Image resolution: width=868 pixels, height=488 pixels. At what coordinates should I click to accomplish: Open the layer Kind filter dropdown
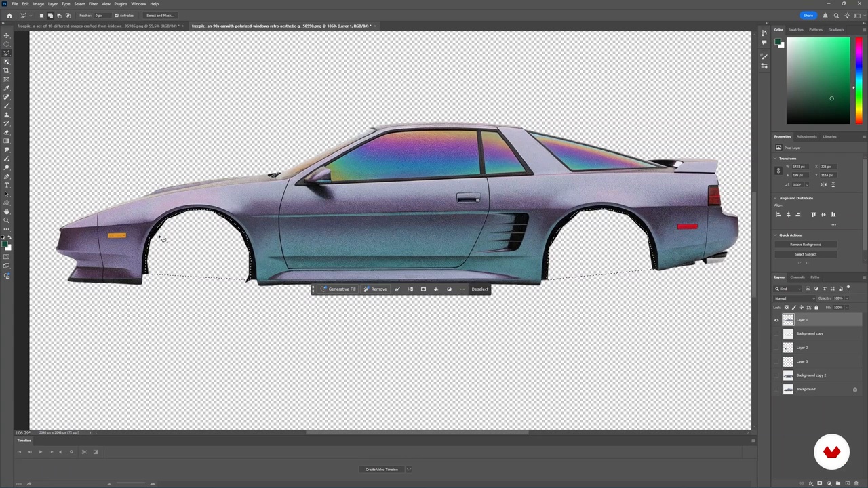coord(787,289)
